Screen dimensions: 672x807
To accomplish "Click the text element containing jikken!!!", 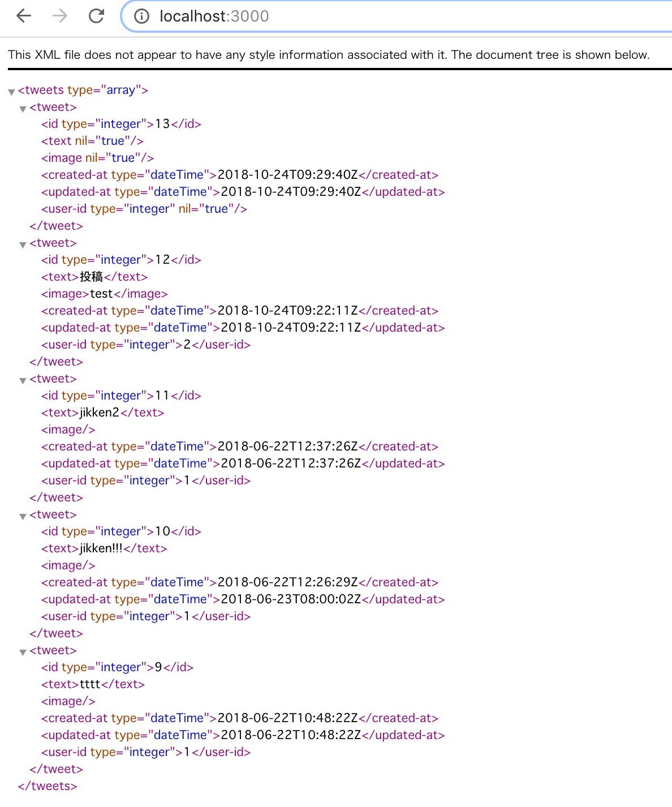I will pos(104,548).
